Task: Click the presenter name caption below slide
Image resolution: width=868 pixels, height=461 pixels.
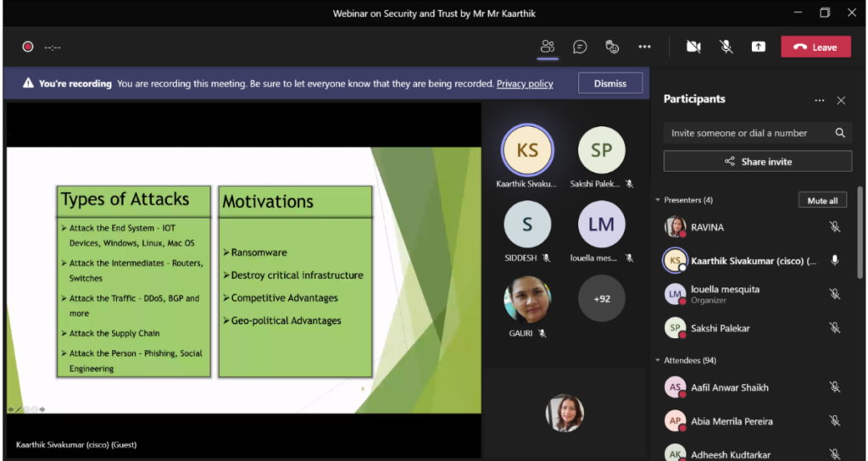Action: tap(76, 444)
